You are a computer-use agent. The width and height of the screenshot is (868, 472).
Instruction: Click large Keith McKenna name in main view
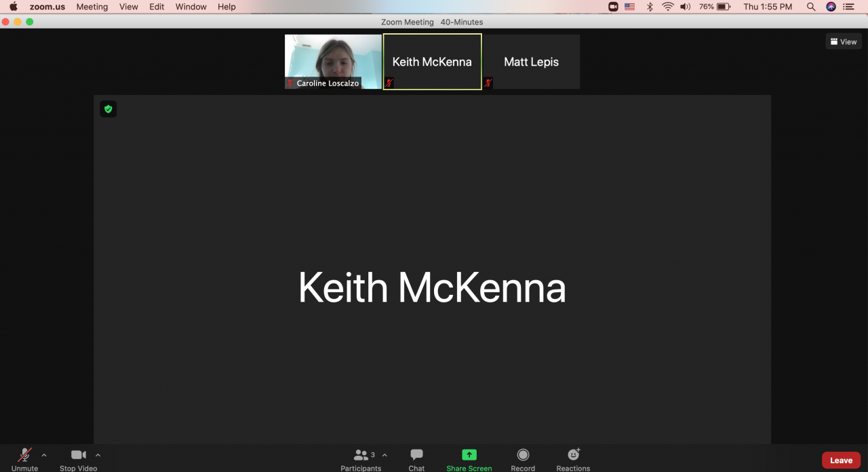432,288
